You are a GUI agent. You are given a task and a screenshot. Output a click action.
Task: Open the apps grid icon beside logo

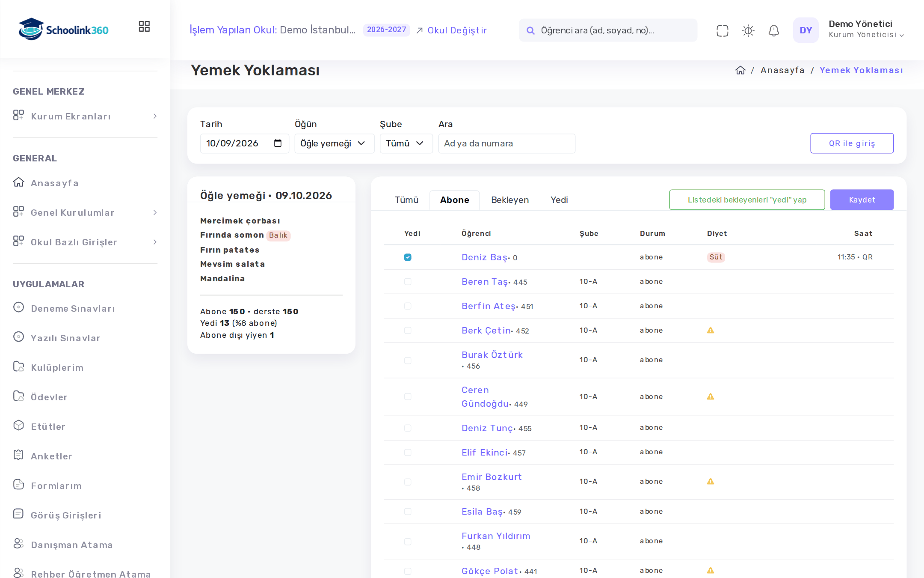(x=144, y=27)
